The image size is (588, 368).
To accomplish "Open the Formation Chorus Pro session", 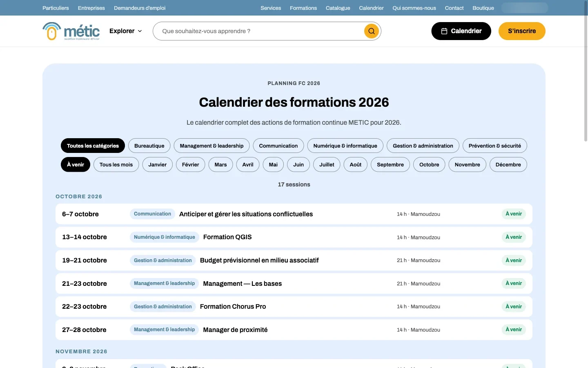I will [294, 307].
